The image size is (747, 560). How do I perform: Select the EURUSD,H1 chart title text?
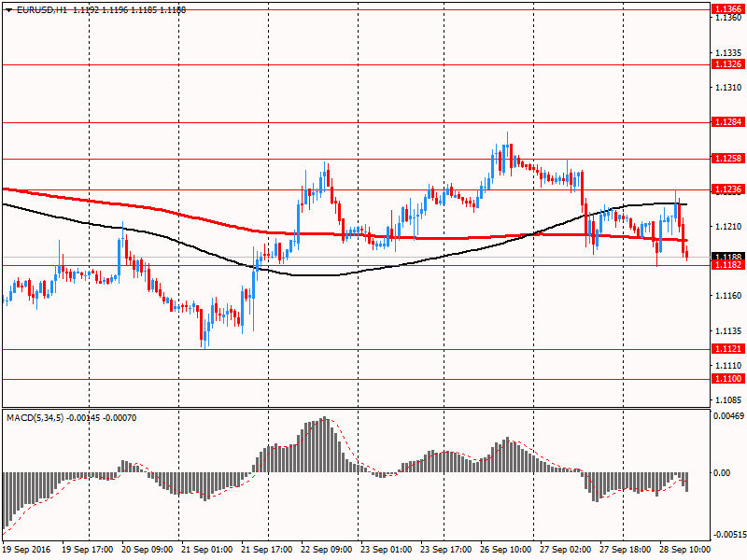coord(42,9)
